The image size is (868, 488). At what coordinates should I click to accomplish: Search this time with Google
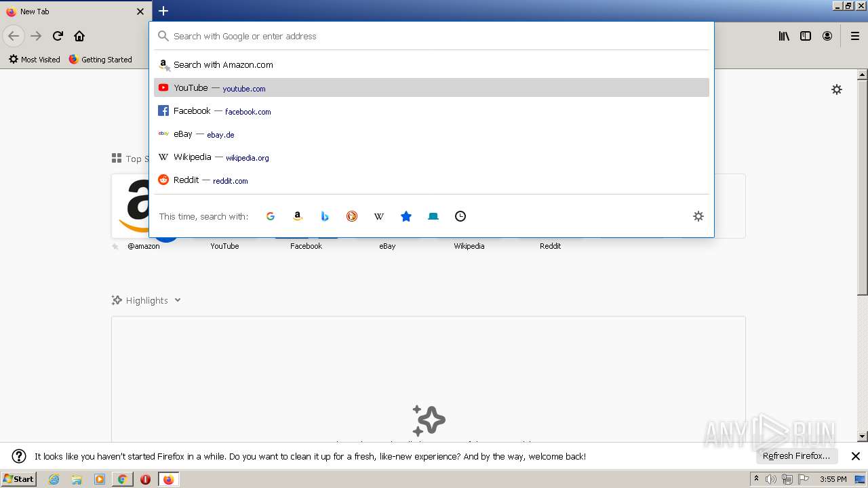(271, 216)
